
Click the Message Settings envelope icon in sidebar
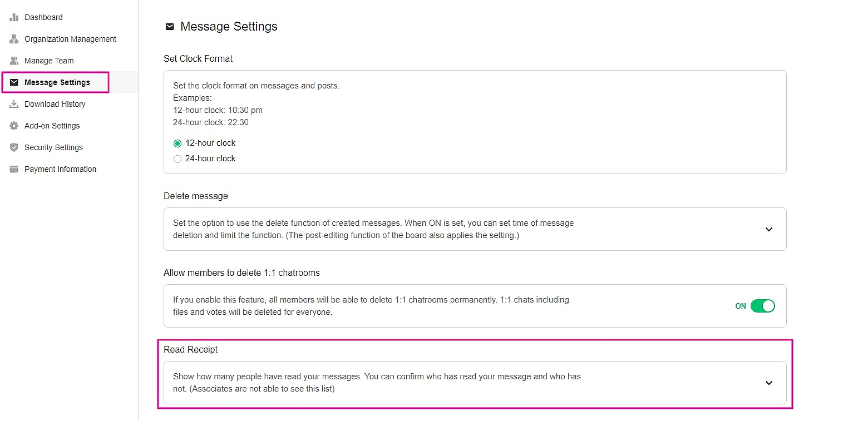coord(14,82)
